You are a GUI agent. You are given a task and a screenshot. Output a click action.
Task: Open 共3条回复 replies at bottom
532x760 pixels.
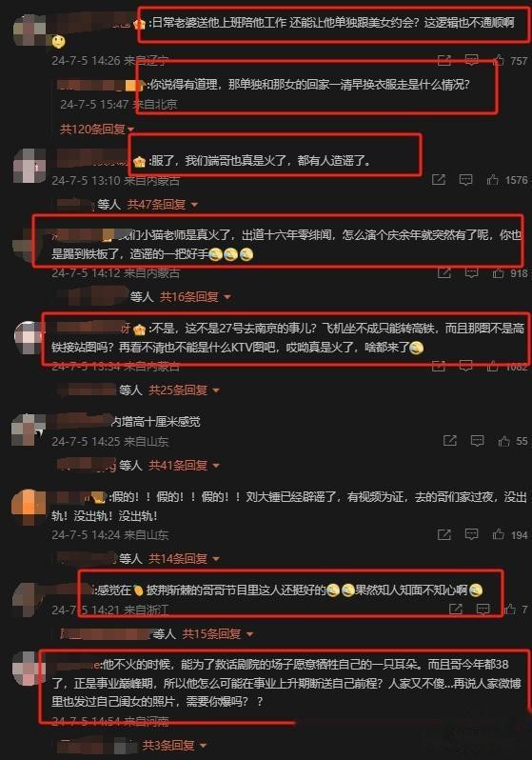point(174,745)
